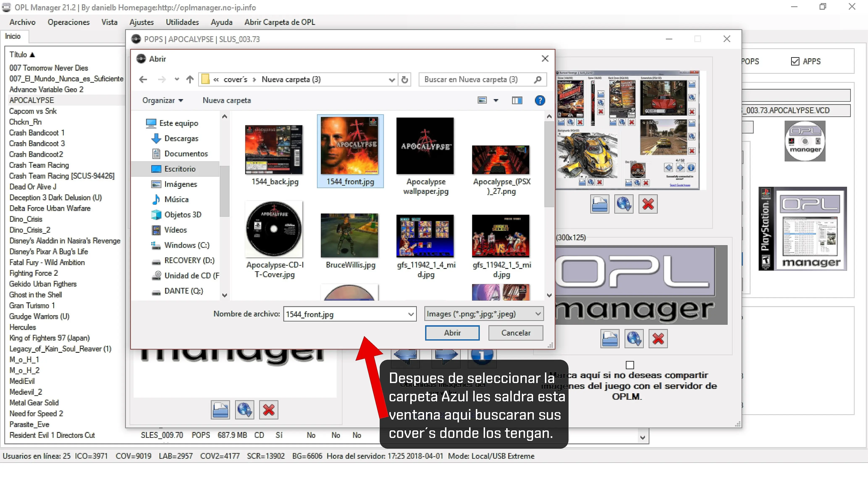868x488 pixels.
Task: Open the Windows (C:) drive
Action: [x=180, y=245]
